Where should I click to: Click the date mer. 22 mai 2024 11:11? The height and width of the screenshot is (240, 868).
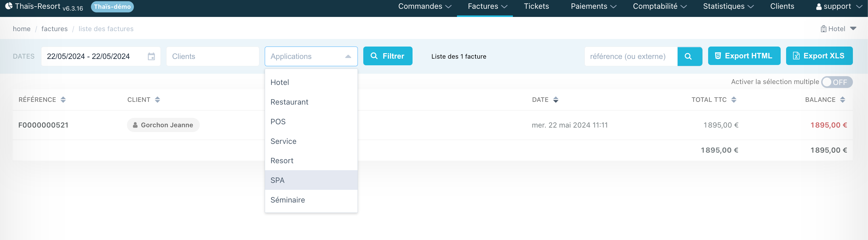[x=569, y=125]
